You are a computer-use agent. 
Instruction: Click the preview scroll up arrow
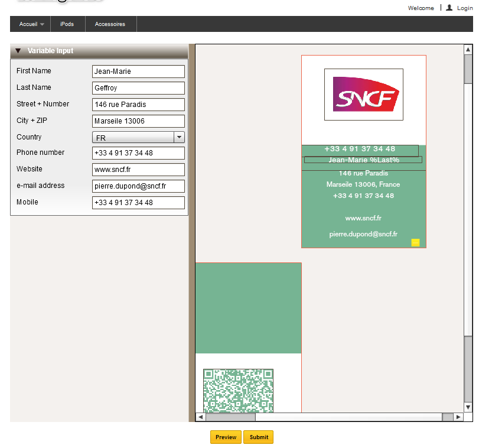pos(468,49)
